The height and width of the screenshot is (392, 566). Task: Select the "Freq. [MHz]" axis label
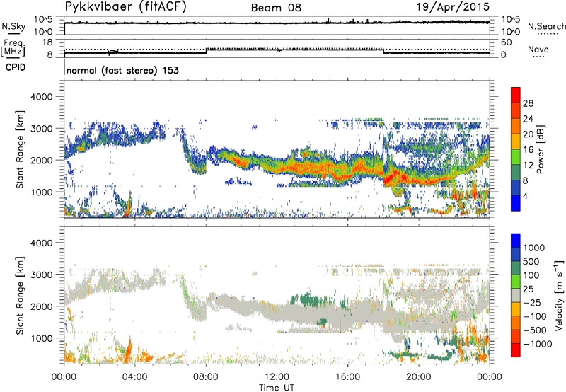[x=13, y=48]
